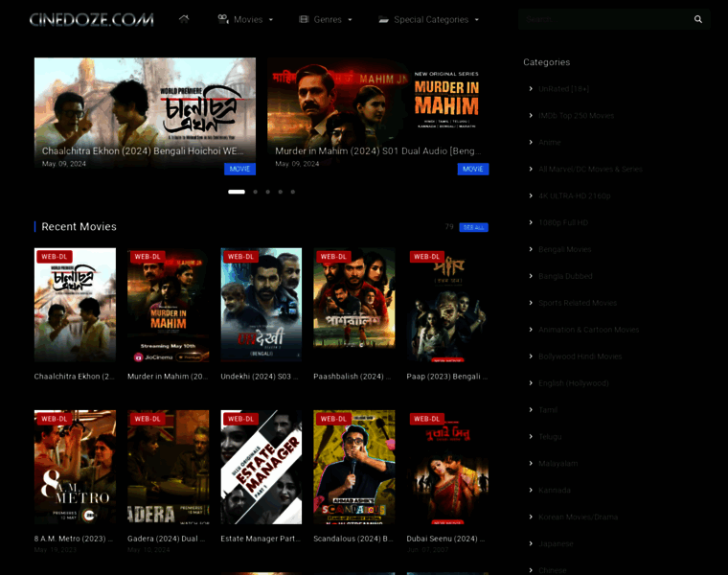Select the second slider pagination dot
This screenshot has width=728, height=575.
pos(256,192)
